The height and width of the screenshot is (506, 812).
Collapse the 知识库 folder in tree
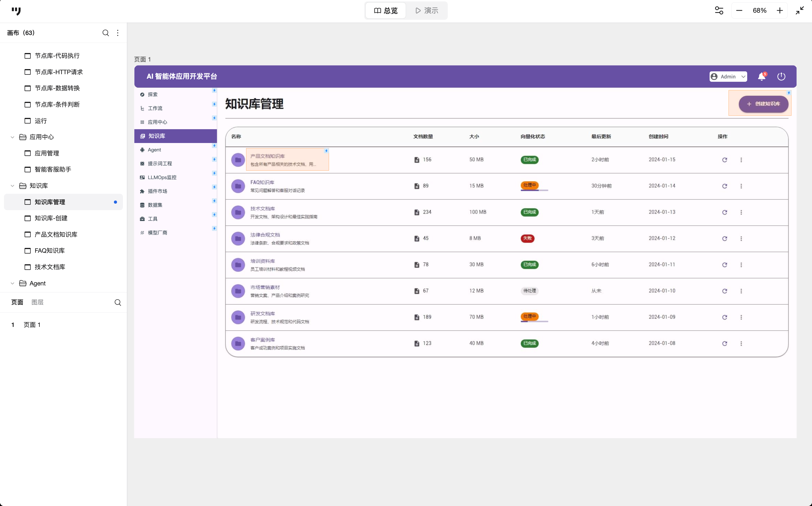point(12,186)
